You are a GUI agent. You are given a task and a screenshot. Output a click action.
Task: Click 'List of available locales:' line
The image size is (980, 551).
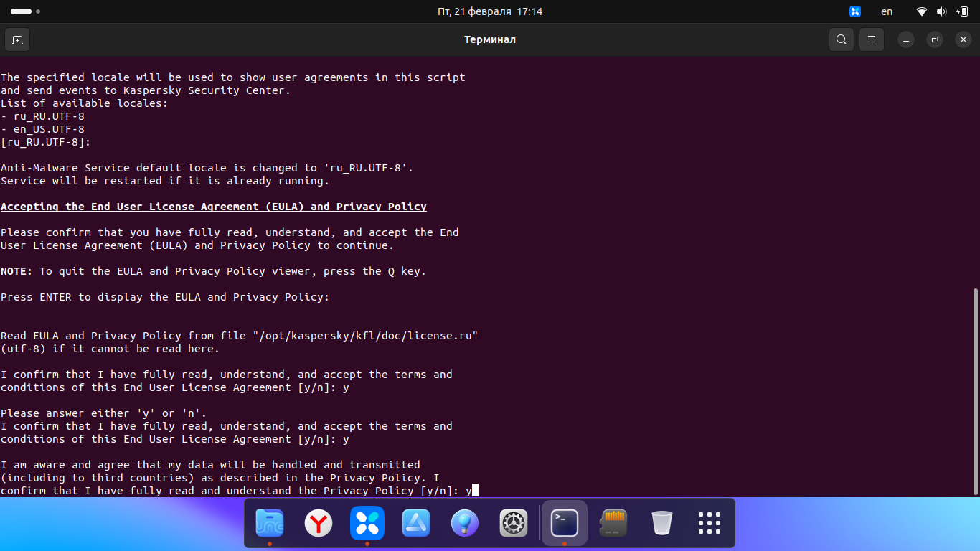pos(85,103)
